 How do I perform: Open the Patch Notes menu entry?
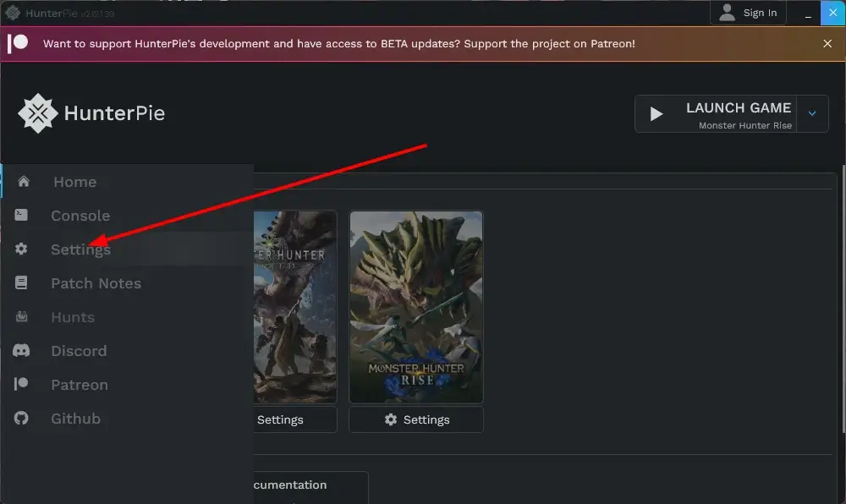point(128,283)
